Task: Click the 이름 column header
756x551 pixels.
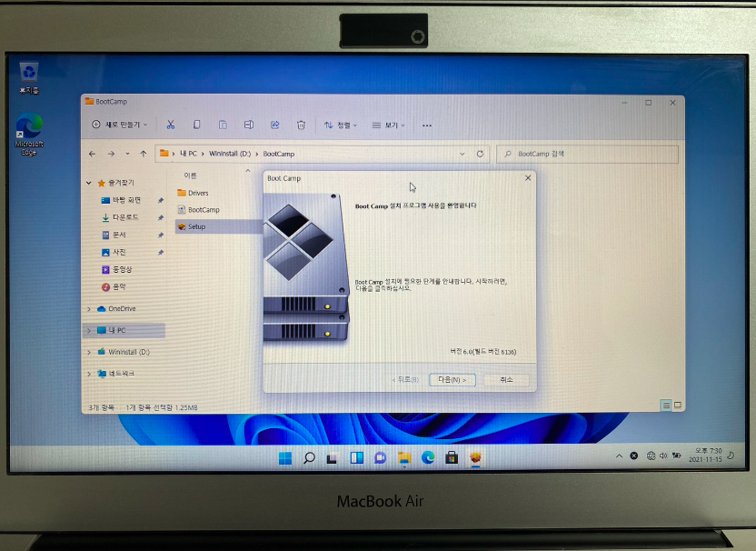Action: coord(191,175)
